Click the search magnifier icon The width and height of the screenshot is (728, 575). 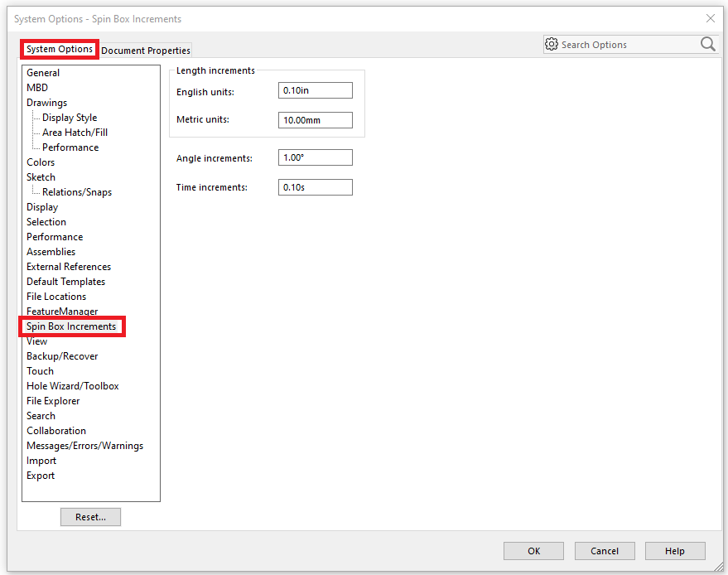707,44
